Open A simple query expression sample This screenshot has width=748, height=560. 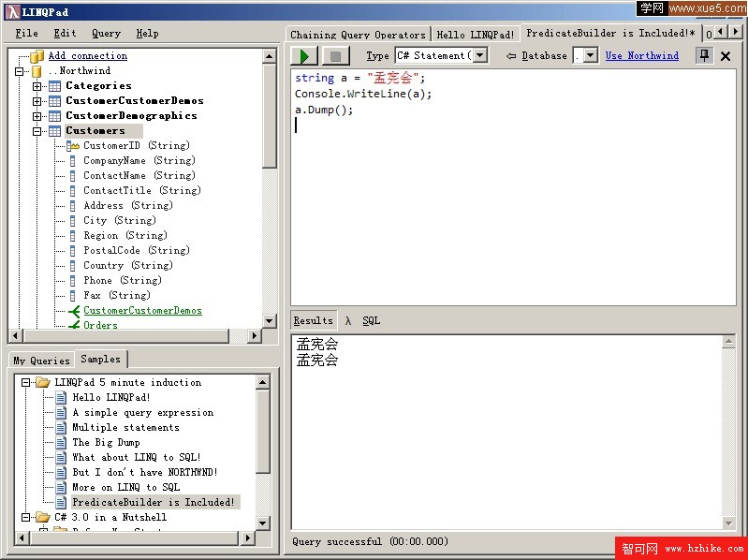[x=143, y=413]
